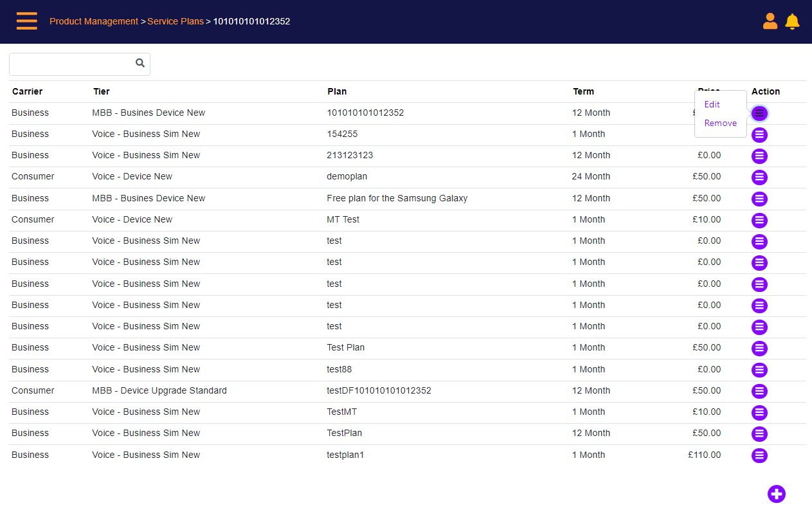Select plan name '154255'
Image resolution: width=812 pixels, height=528 pixels.
[x=342, y=134]
